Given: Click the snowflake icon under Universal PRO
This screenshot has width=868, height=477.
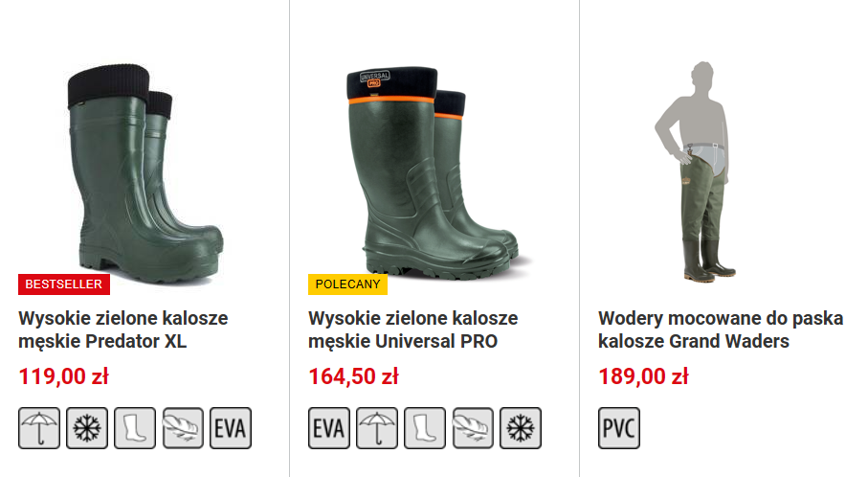Looking at the screenshot, I should (x=521, y=428).
